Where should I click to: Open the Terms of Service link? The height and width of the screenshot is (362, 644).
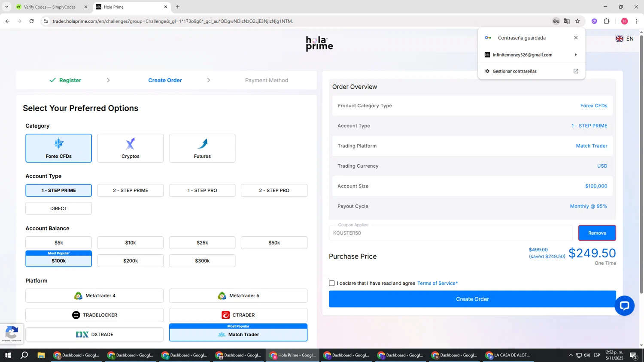tap(437, 283)
